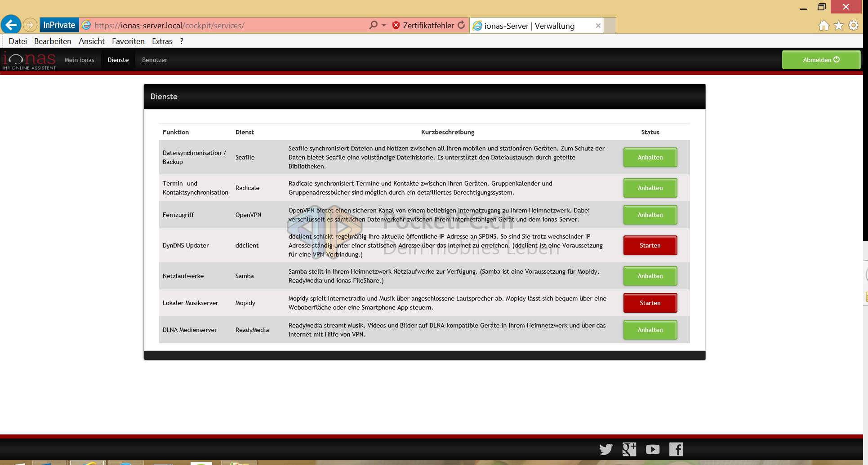Click the Radicale service name
This screenshot has height=465, width=868.
click(x=247, y=188)
